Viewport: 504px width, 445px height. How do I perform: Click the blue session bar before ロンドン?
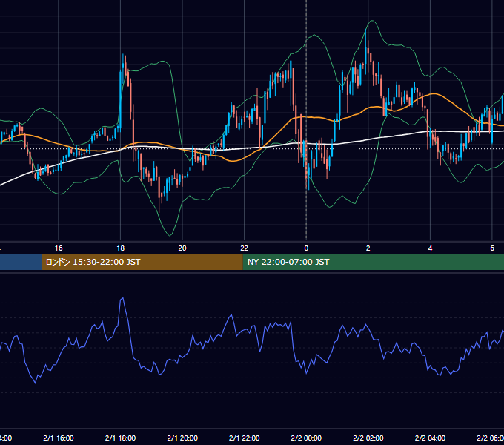[21, 262]
